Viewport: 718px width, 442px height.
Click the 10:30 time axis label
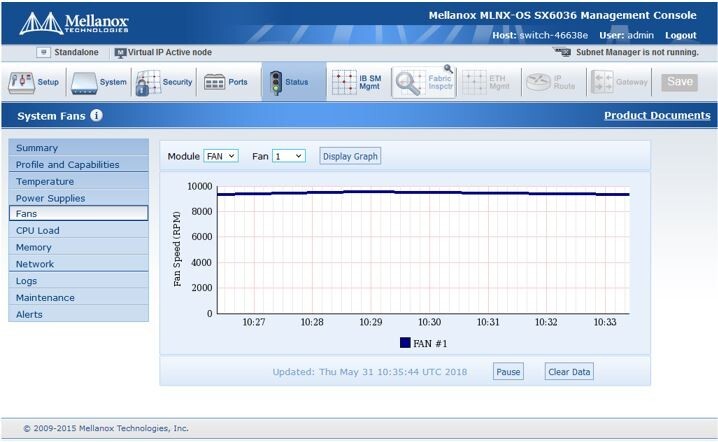coord(430,322)
